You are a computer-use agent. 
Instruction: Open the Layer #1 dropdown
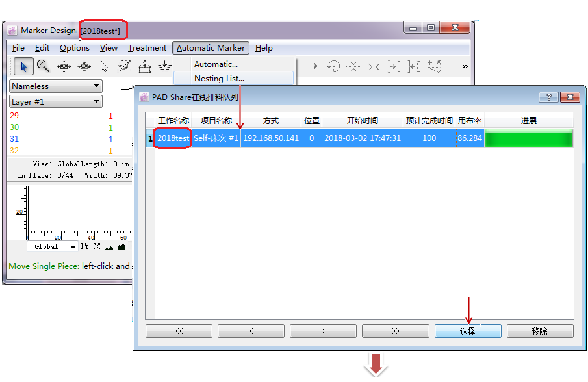click(x=56, y=102)
